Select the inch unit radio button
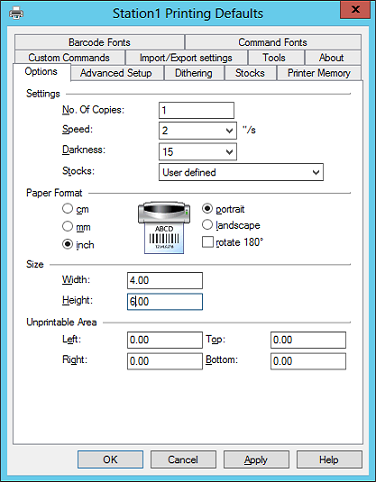Viewport: 376px width, 482px height. (x=67, y=244)
